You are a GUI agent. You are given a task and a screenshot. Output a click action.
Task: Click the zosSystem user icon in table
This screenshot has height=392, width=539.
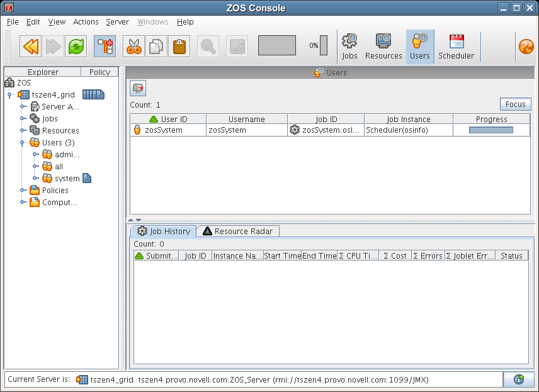tap(137, 130)
